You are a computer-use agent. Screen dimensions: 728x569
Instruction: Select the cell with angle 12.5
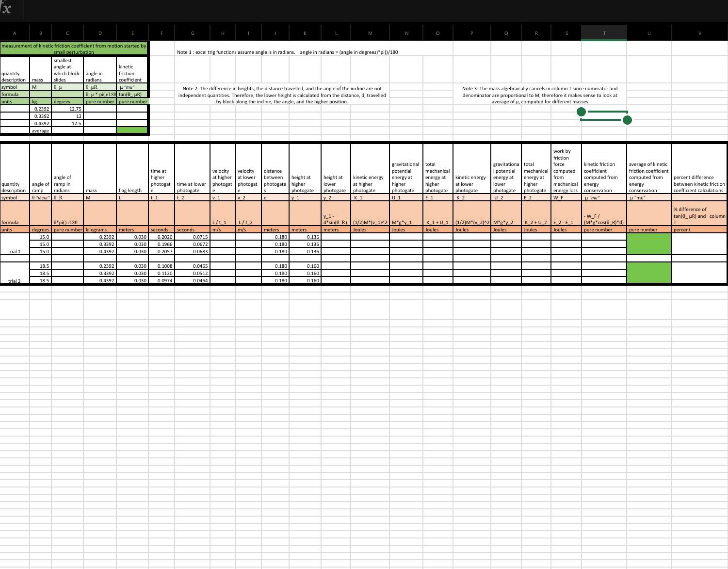click(67, 124)
